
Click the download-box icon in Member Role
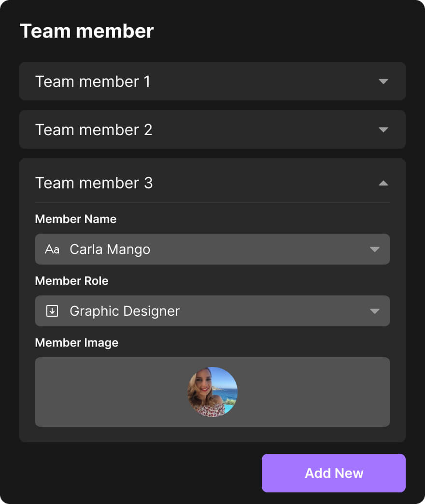(x=52, y=311)
